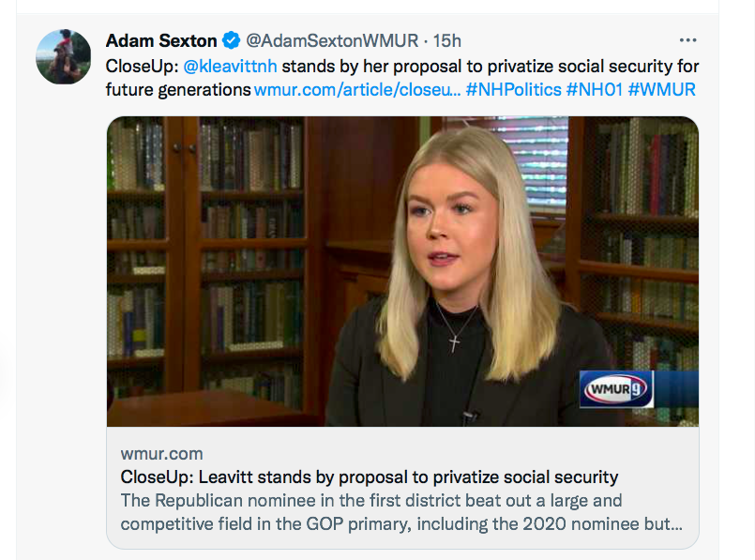The width and height of the screenshot is (755, 560).
Task: Click the 'future generations' text in tweet
Action: pyautogui.click(x=178, y=90)
